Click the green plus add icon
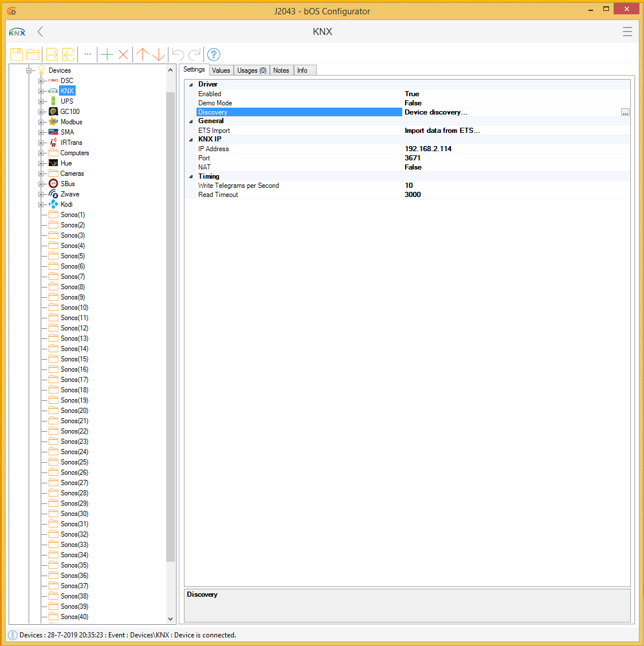The image size is (644, 646). pos(107,54)
